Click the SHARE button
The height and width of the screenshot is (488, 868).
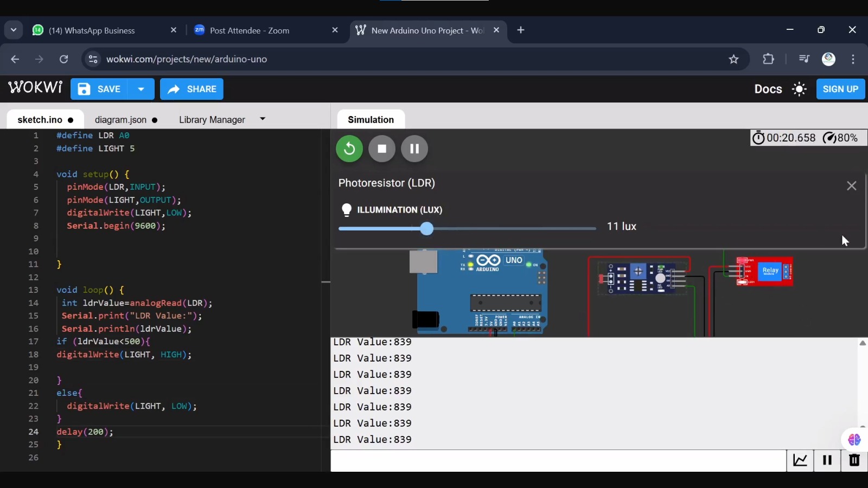click(x=192, y=89)
